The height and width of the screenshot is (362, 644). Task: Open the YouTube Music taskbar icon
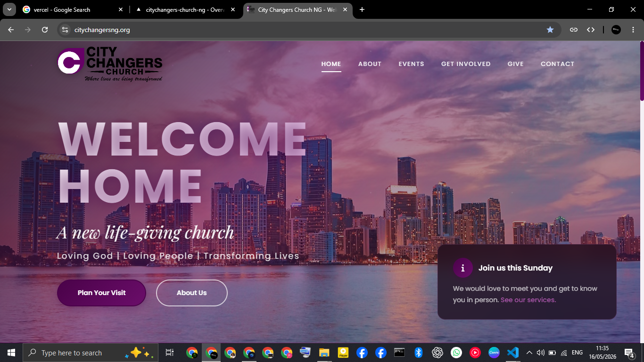click(x=475, y=353)
